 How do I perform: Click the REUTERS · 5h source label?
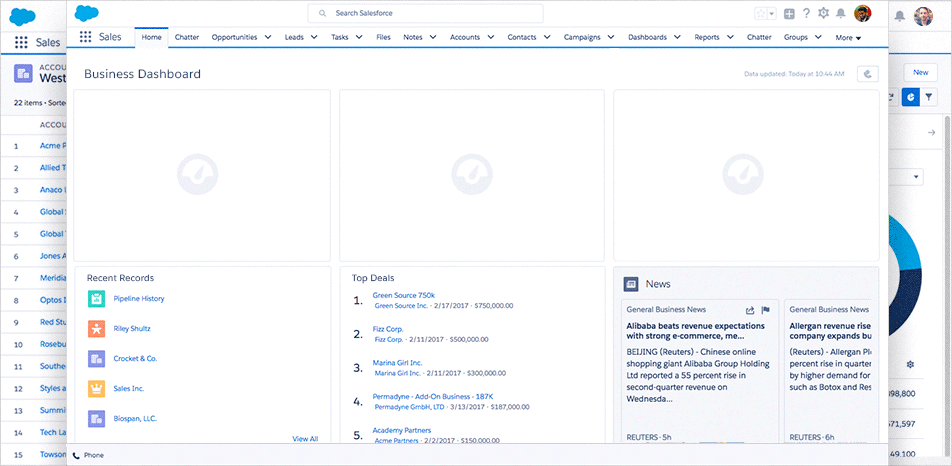pos(649,437)
